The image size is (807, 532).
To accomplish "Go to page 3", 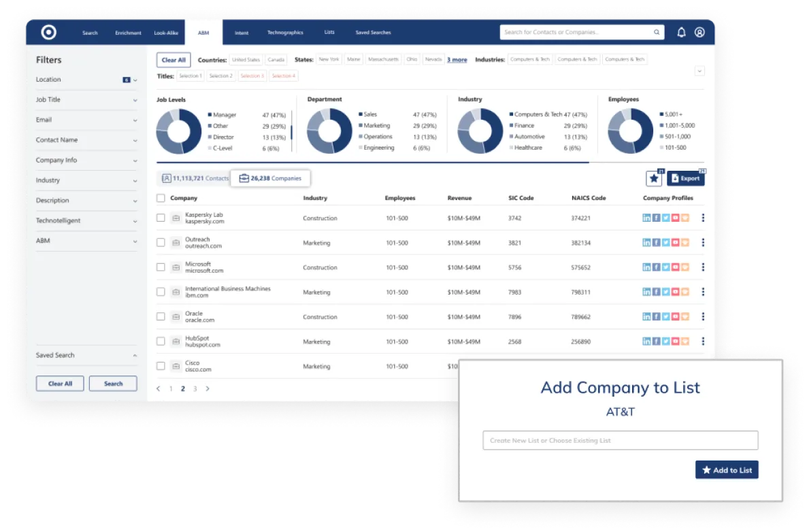I will click(195, 389).
